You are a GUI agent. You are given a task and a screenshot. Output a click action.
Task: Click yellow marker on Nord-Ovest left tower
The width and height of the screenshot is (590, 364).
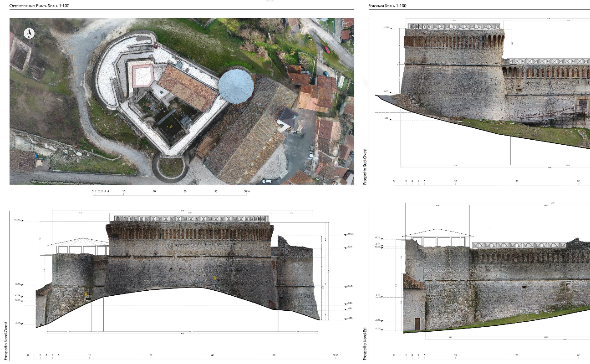tap(85, 294)
